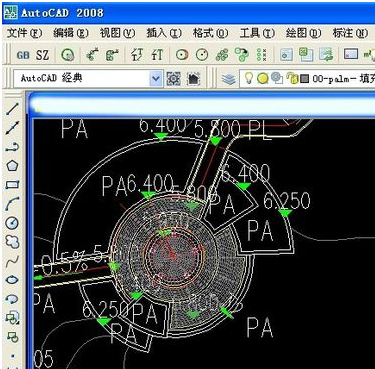Toggle layer freeze sun icon
Image resolution: width=375 pixels, height=369 pixels.
263,79
